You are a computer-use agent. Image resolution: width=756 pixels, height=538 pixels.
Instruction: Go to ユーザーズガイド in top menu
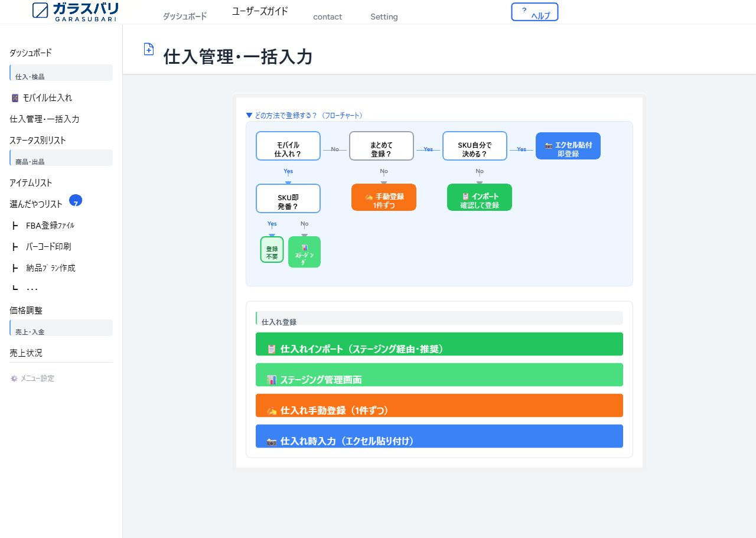click(259, 11)
